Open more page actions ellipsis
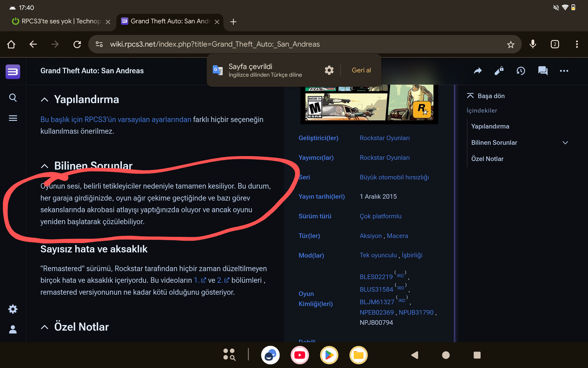The image size is (588, 368). point(564,71)
